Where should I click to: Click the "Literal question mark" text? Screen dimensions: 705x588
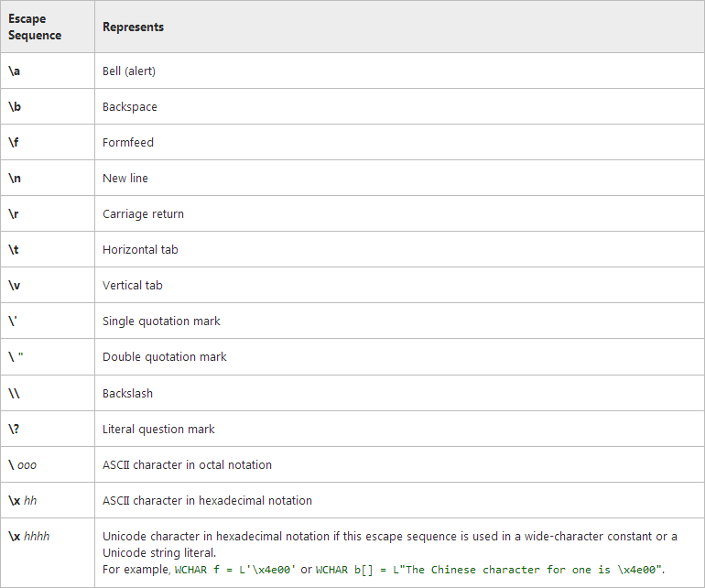coord(159,429)
